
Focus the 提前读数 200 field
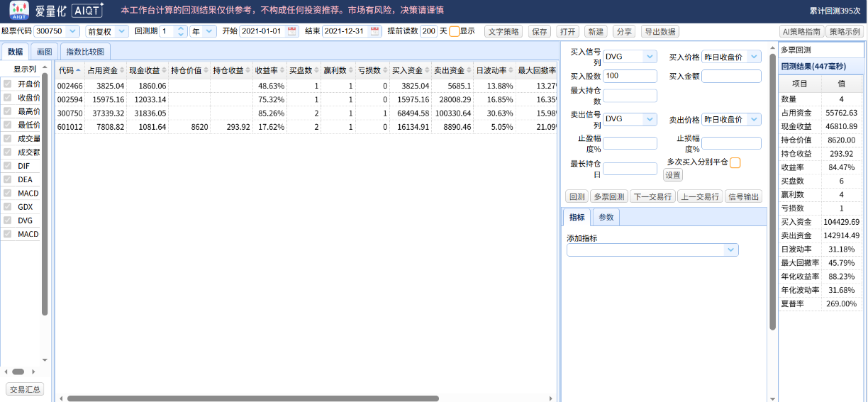click(428, 31)
